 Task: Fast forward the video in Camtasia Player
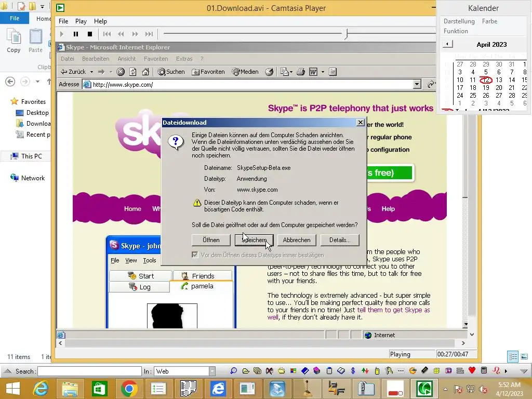pos(135,34)
